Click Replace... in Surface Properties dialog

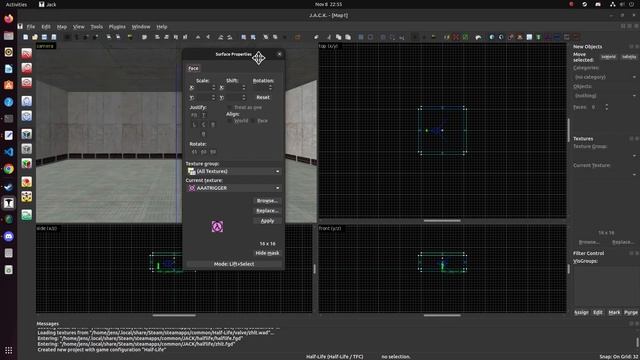(267, 211)
